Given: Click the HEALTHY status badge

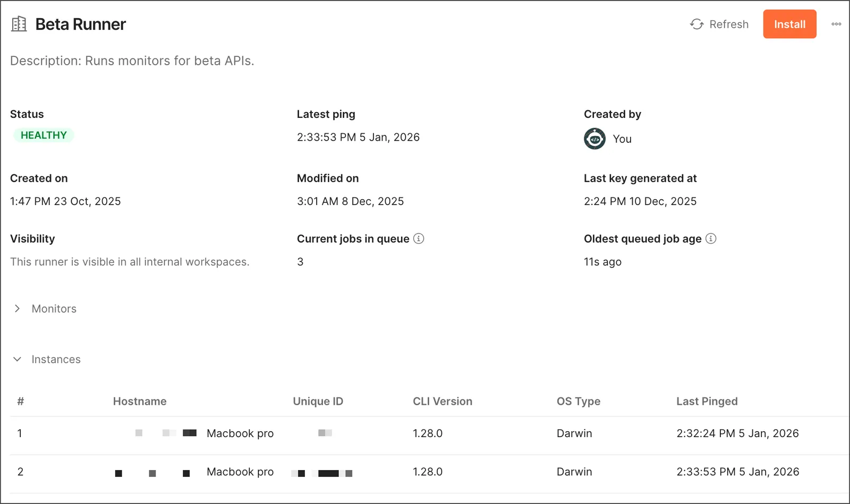Looking at the screenshot, I should 44,135.
